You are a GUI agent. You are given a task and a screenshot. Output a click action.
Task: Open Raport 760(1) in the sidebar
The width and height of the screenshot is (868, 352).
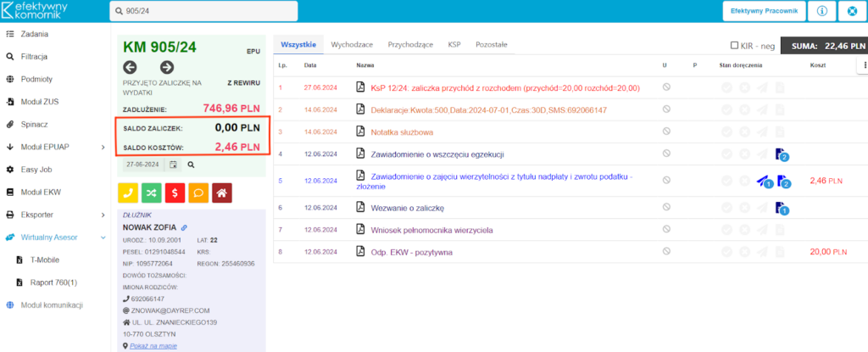coord(55,282)
